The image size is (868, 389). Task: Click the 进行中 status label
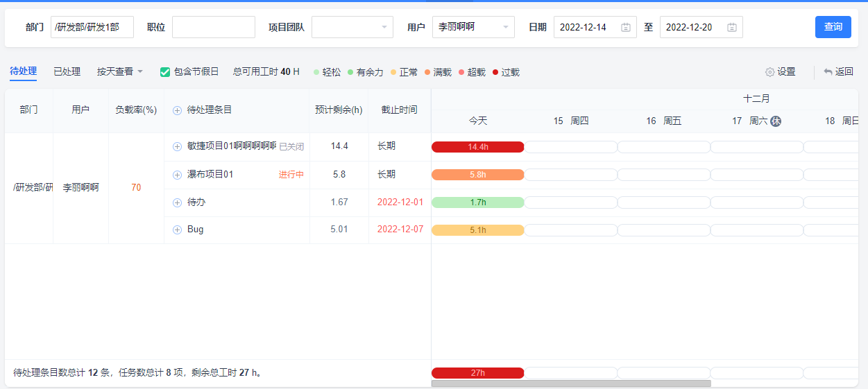[x=291, y=175]
